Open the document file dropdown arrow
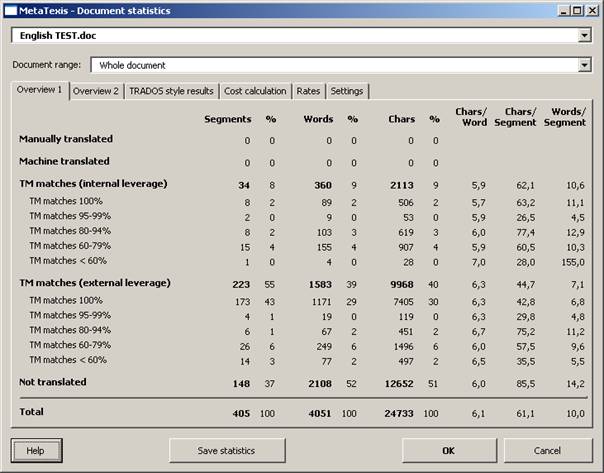Image resolution: width=604 pixels, height=473 pixels. click(584, 35)
